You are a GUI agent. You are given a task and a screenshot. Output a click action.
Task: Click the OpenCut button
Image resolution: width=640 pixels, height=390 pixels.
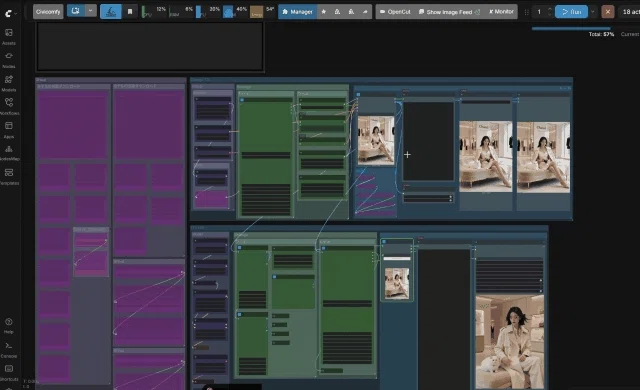(x=395, y=12)
